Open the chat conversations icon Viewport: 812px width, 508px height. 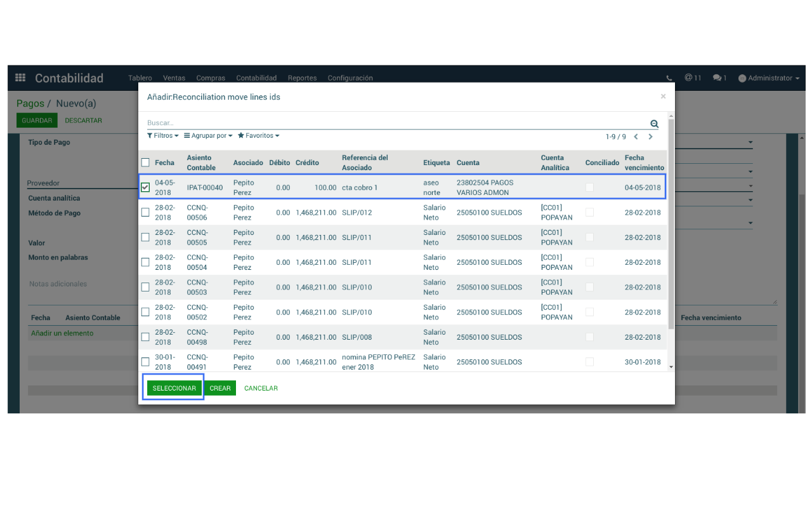click(x=719, y=77)
